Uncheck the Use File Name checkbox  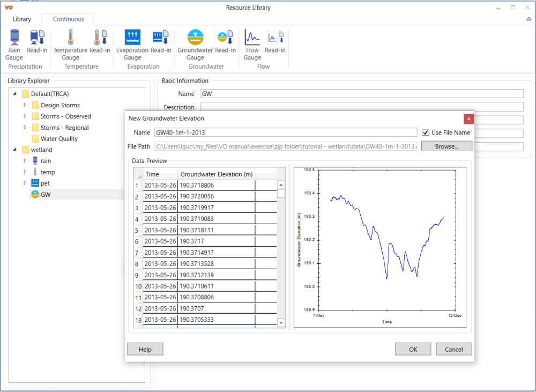click(426, 132)
